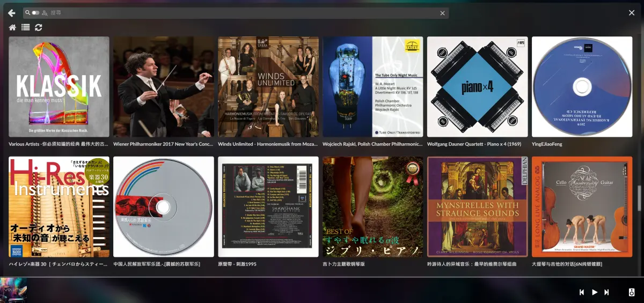Clear the search field with X

point(443,13)
